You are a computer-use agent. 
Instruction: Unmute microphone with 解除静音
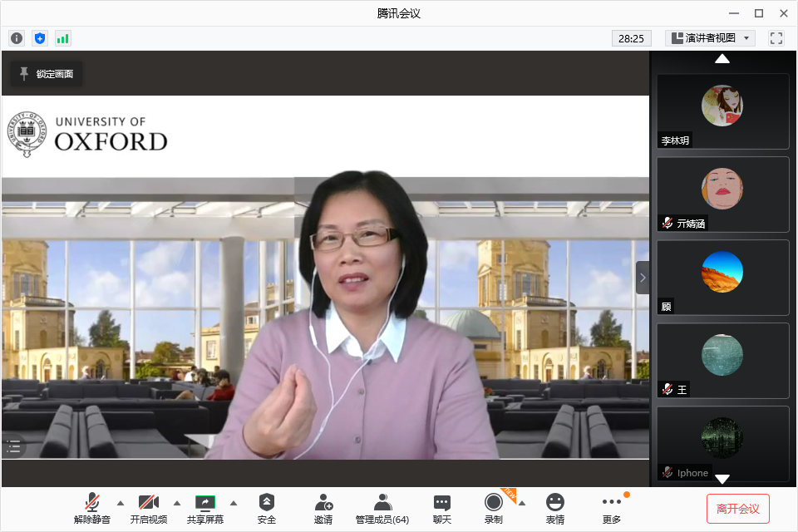click(x=92, y=508)
